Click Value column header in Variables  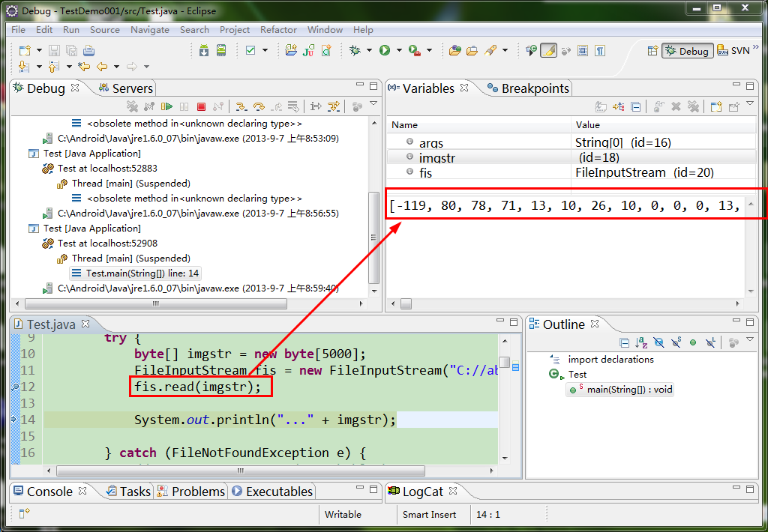point(663,125)
